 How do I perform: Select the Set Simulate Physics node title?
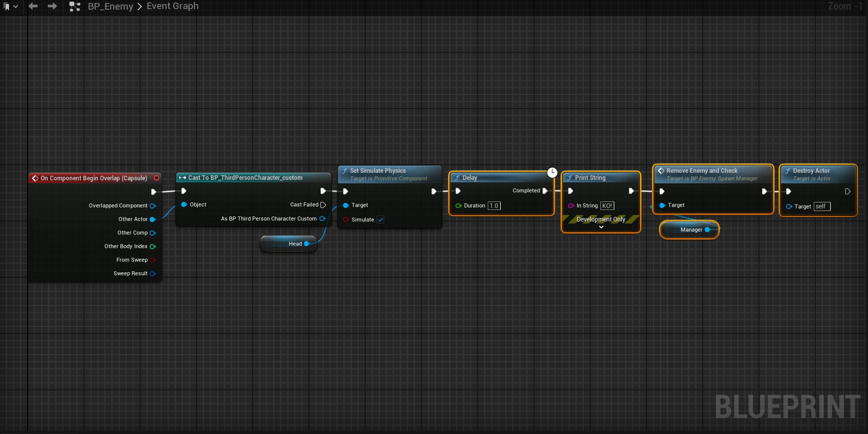coord(378,171)
